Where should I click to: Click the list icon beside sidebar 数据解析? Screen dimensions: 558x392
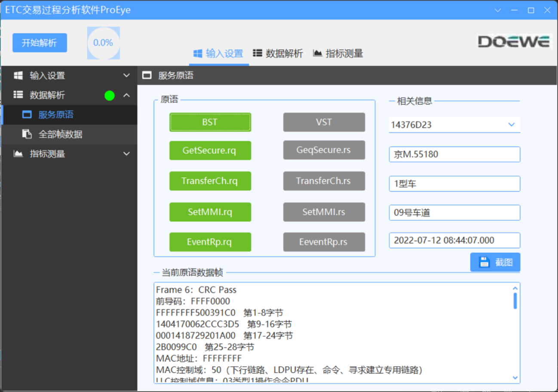point(18,95)
